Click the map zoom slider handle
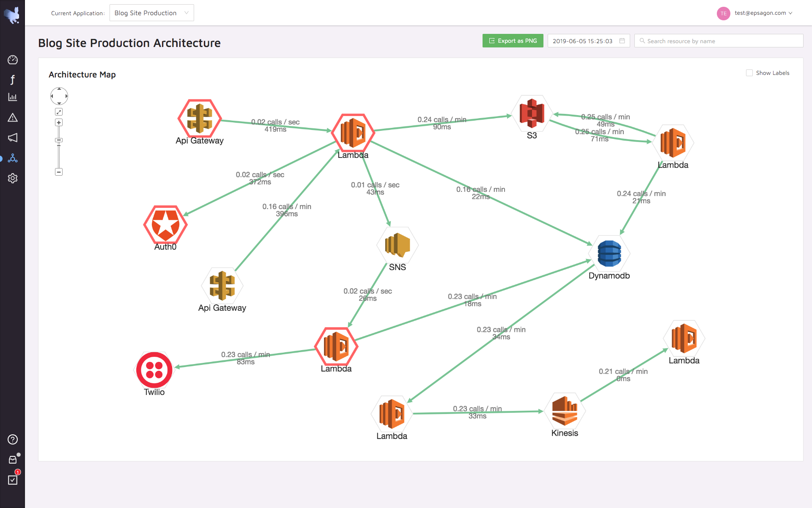The image size is (812, 508). tap(59, 140)
